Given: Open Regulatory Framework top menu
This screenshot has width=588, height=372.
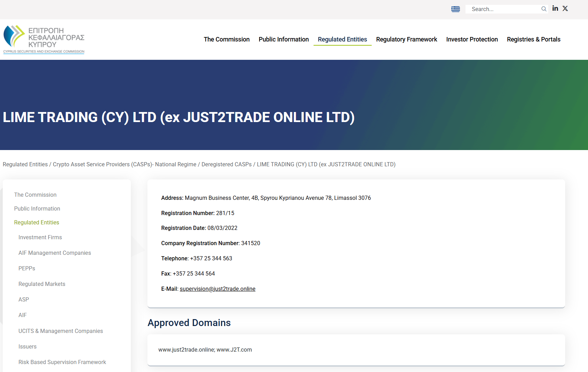Looking at the screenshot, I should [407, 39].
